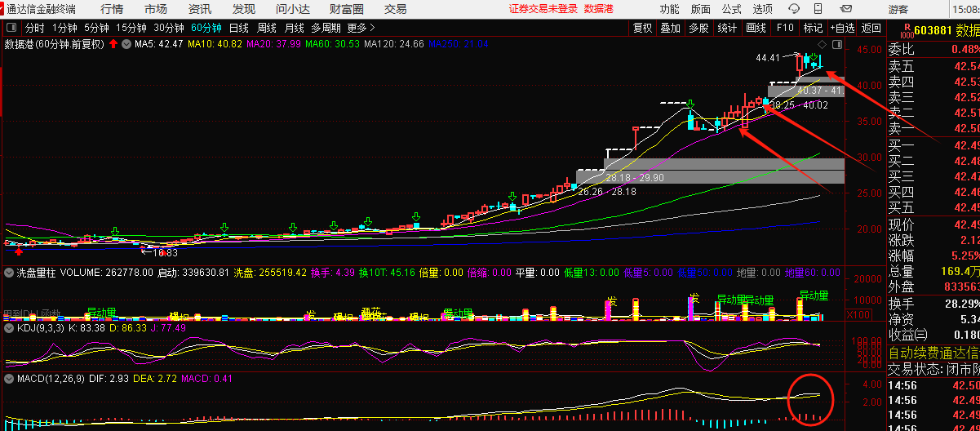
Task: Expand main chart indicator dropdown arrow before MA5
Action: click(126, 43)
